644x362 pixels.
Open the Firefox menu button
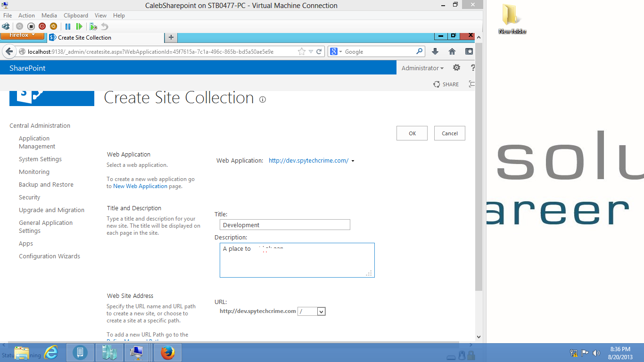tap(22, 36)
